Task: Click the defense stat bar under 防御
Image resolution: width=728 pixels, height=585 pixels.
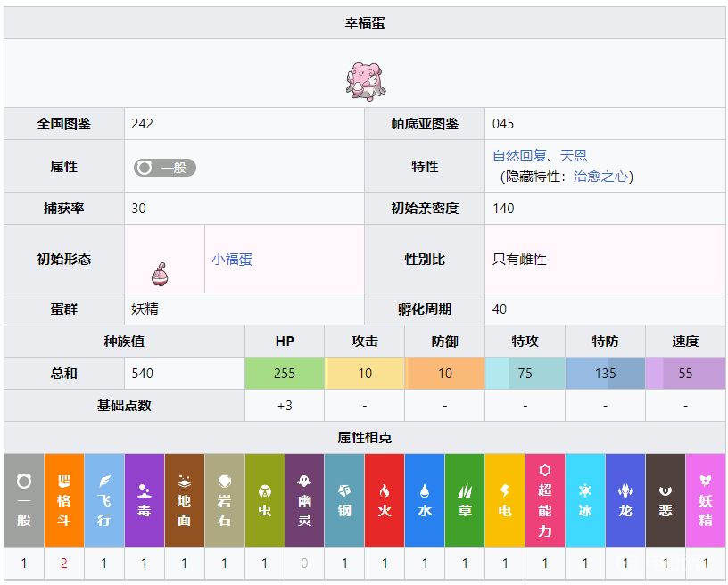Action: (x=445, y=373)
